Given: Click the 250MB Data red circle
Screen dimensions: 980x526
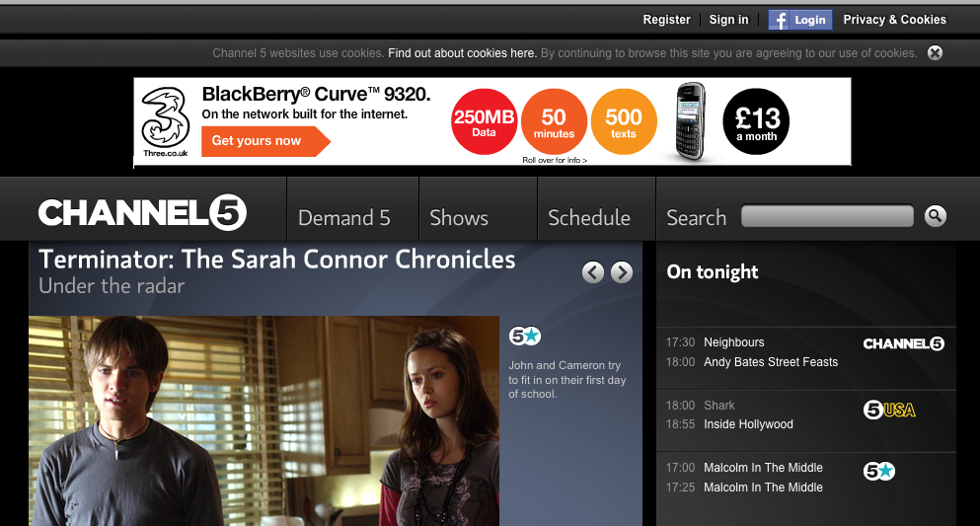Looking at the screenshot, I should click(485, 121).
